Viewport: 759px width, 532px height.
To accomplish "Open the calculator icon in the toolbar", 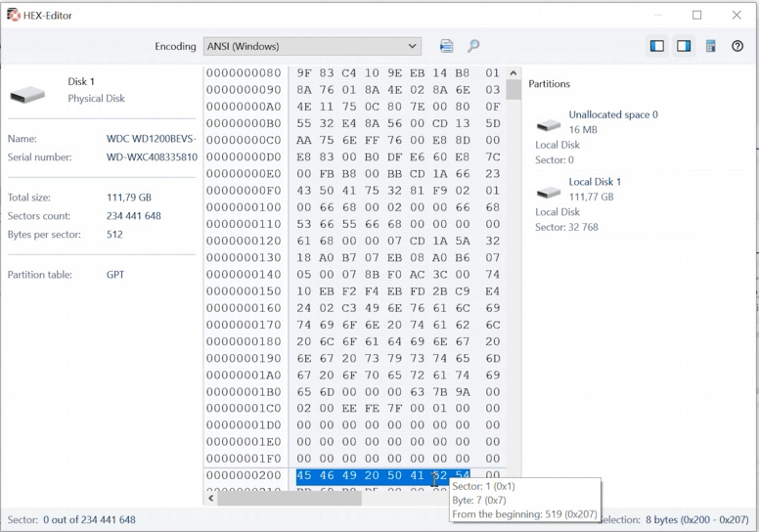I will coord(710,46).
